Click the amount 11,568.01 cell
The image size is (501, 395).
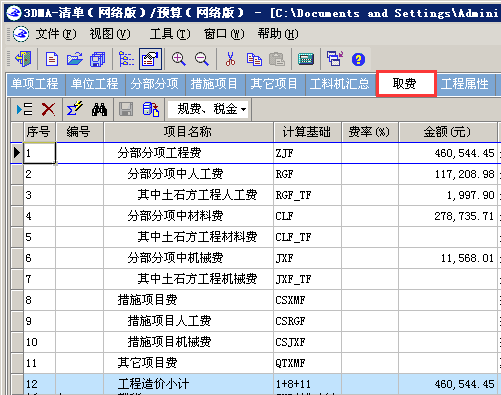coord(448,258)
